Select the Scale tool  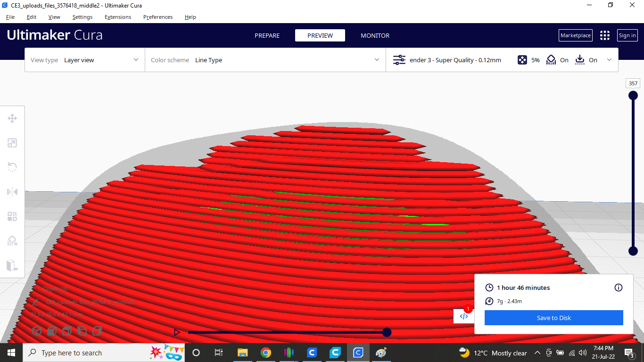point(12,143)
